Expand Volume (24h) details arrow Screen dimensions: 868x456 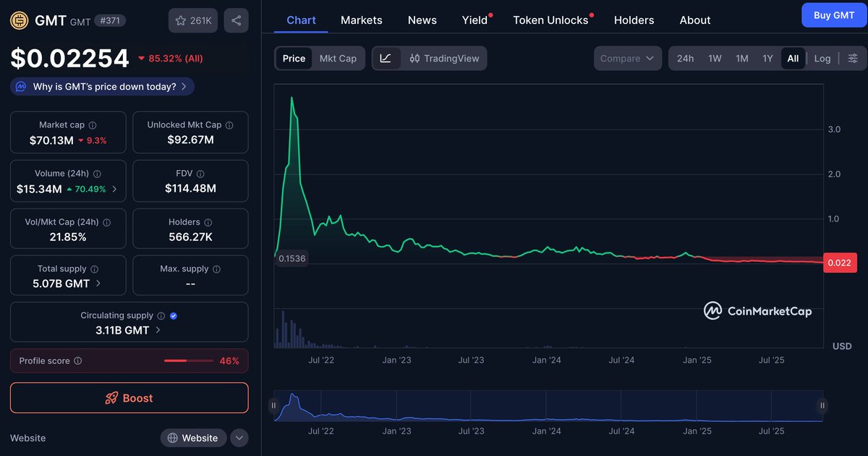[115, 190]
